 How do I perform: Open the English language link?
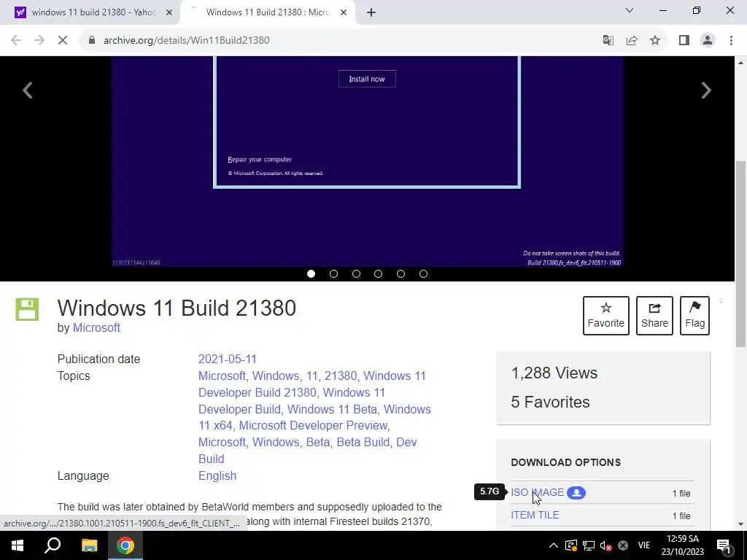(217, 475)
